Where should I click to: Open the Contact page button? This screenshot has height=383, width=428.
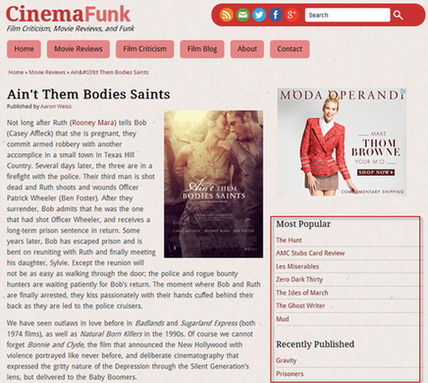click(x=290, y=49)
